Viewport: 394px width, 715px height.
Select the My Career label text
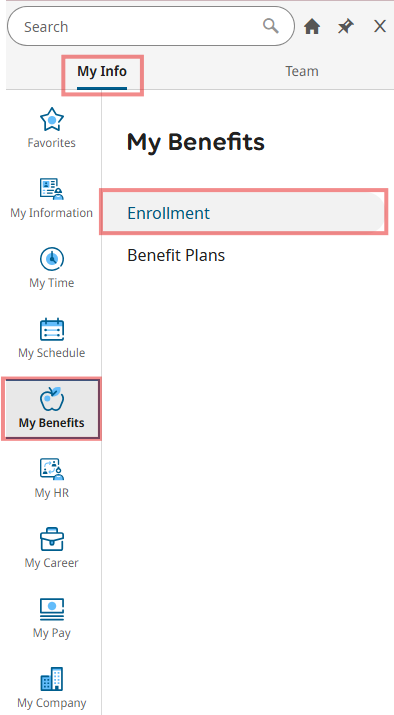point(52,563)
